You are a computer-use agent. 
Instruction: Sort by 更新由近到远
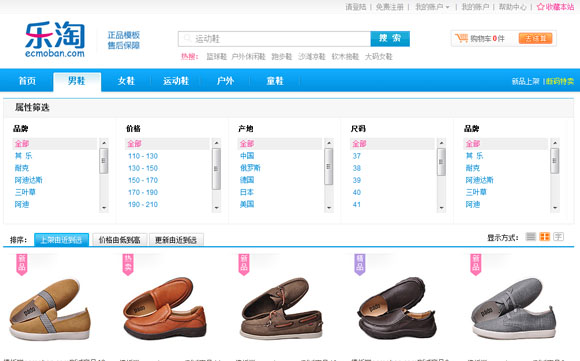[176, 240]
